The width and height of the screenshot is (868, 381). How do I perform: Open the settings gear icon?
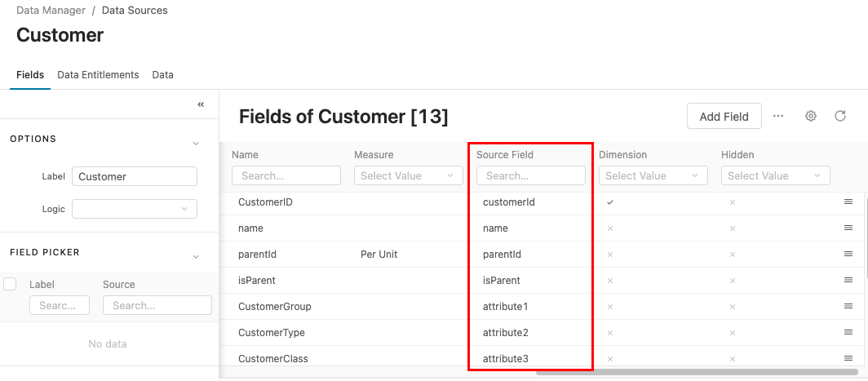point(811,116)
